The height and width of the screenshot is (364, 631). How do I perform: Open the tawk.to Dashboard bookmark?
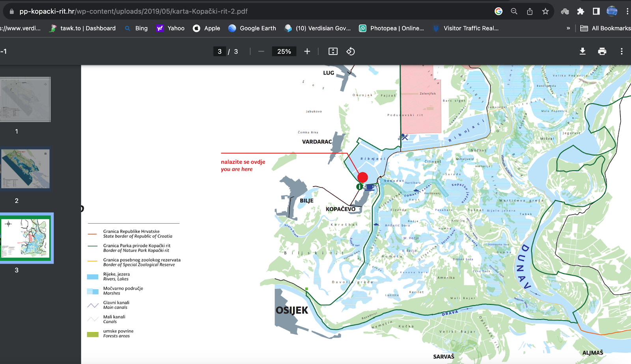(82, 28)
